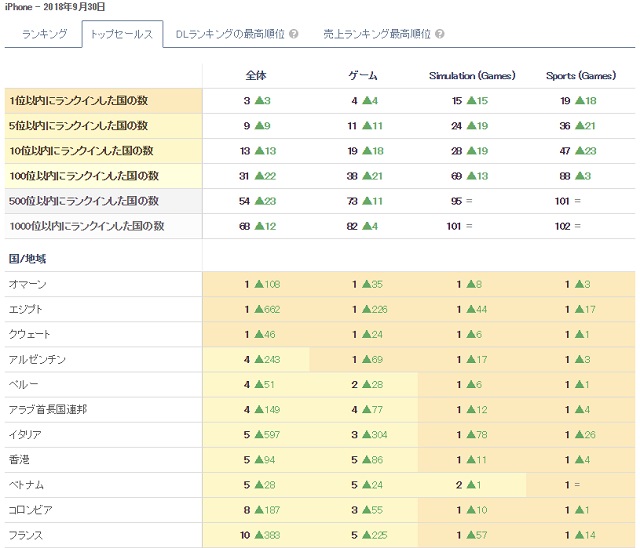Select the 500位以内にランクインした国の数 row label
Screen dimensions: 640x548
103,201
